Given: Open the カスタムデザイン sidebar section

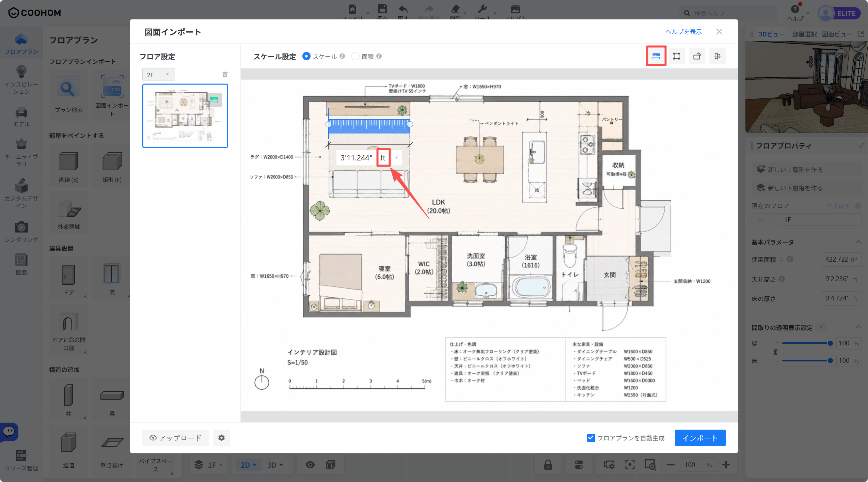Looking at the screenshot, I should (x=21, y=193).
